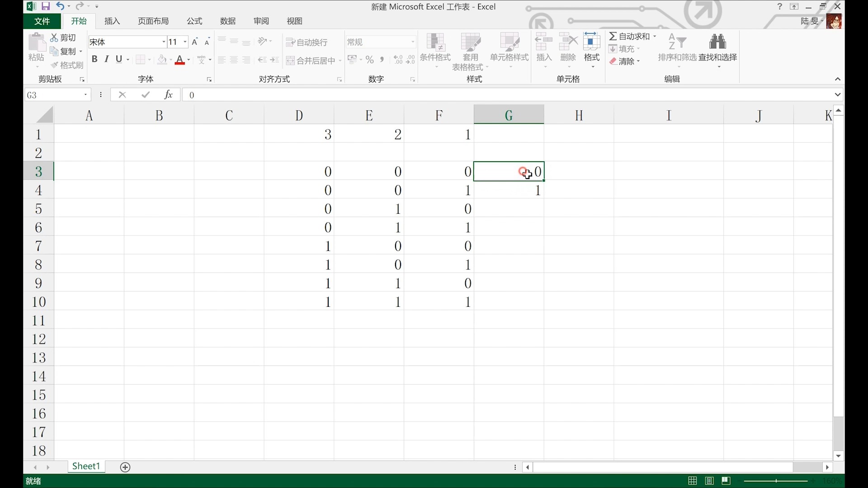Expand the Name Box dropdown arrow
Viewport: 868px width, 488px height.
point(85,95)
